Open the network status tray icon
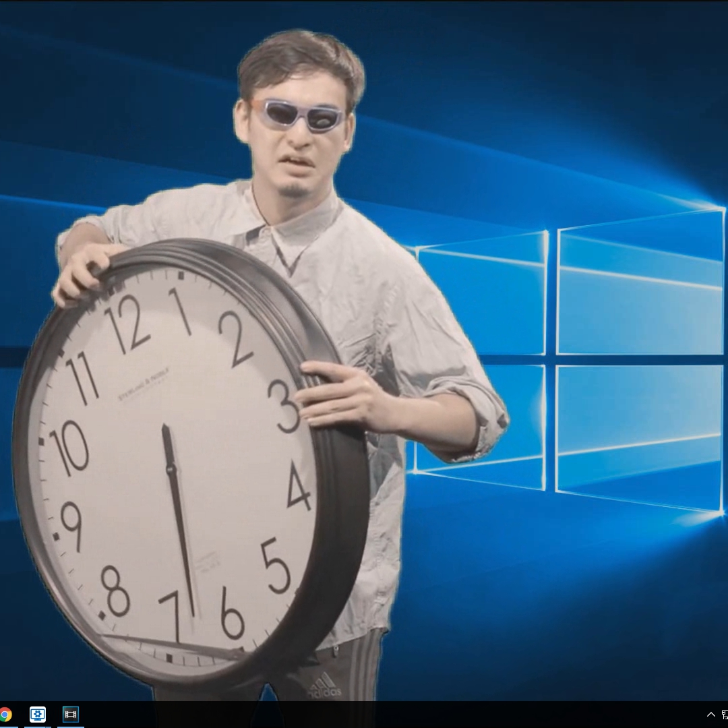This screenshot has height=728, width=728. pyautogui.click(x=725, y=714)
